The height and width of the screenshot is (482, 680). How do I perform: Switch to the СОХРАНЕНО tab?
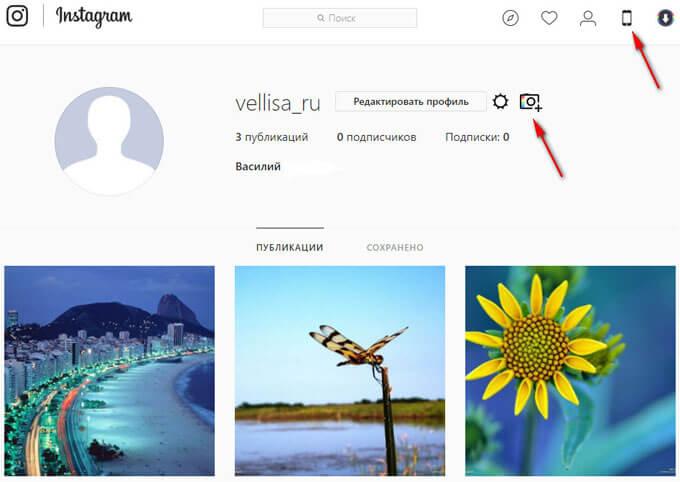(x=395, y=247)
